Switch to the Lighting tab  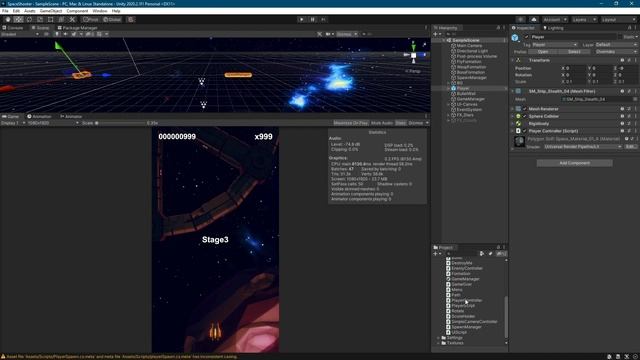point(553,28)
